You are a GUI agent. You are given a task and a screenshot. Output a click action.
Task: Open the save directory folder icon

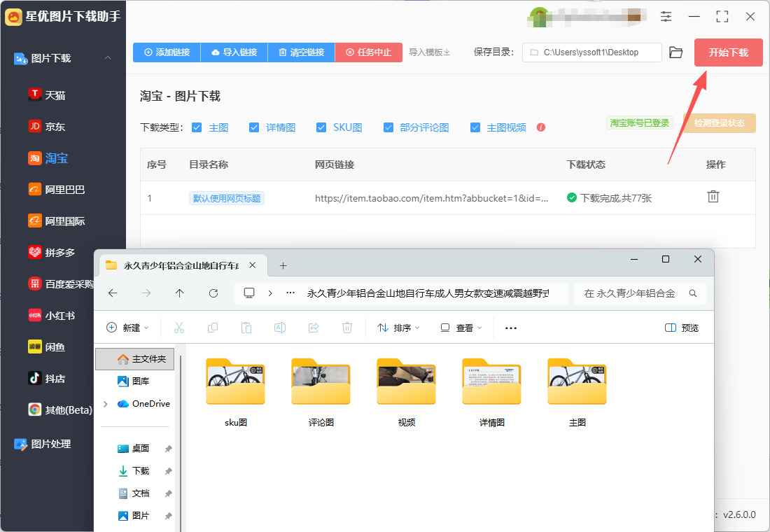[675, 52]
